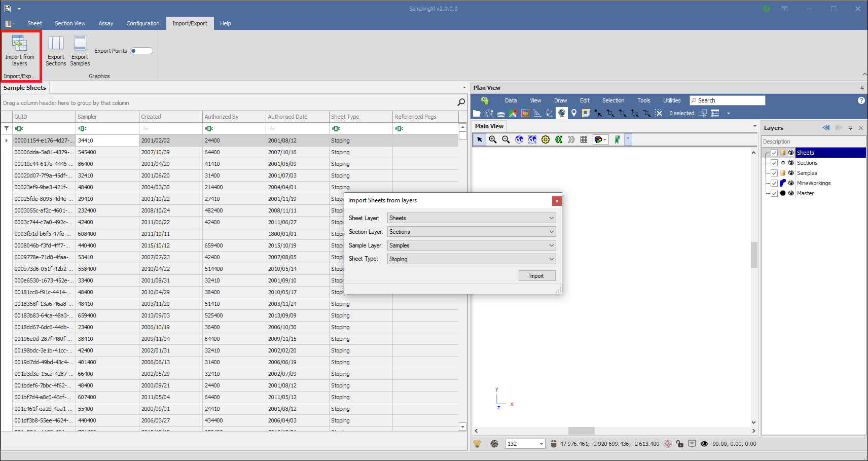Close the Import Sheets from layers dialog
This screenshot has height=461, width=868.
(x=557, y=201)
